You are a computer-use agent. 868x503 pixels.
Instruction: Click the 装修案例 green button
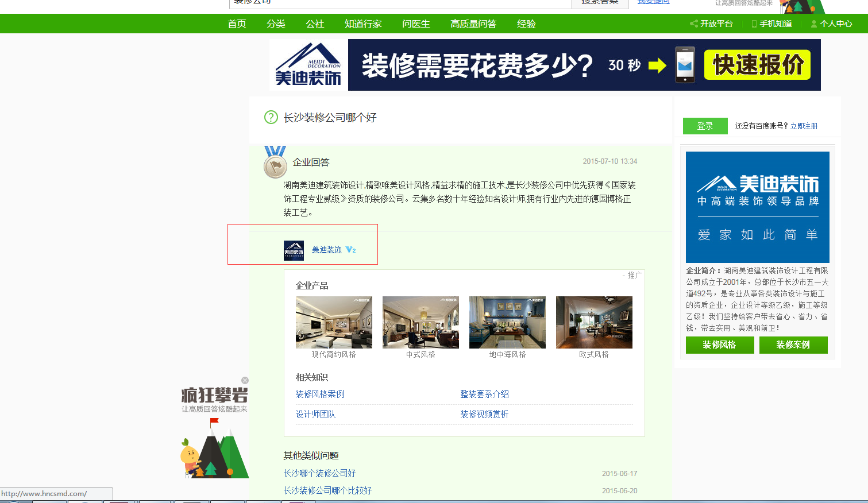(x=793, y=345)
